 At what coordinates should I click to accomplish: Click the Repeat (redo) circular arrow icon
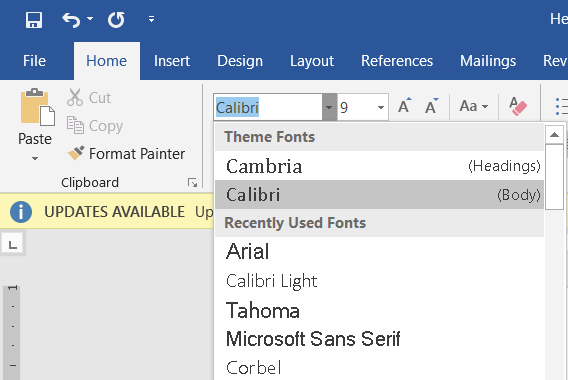(116, 20)
